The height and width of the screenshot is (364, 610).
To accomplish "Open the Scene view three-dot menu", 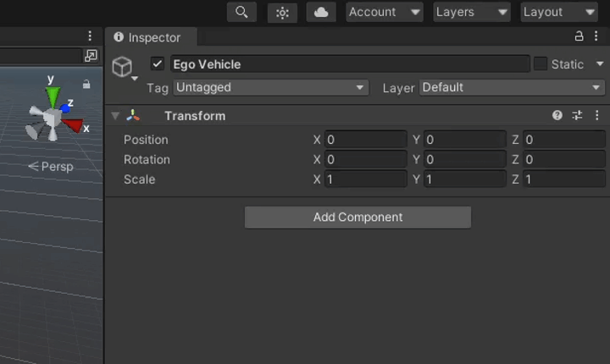I will coord(90,36).
